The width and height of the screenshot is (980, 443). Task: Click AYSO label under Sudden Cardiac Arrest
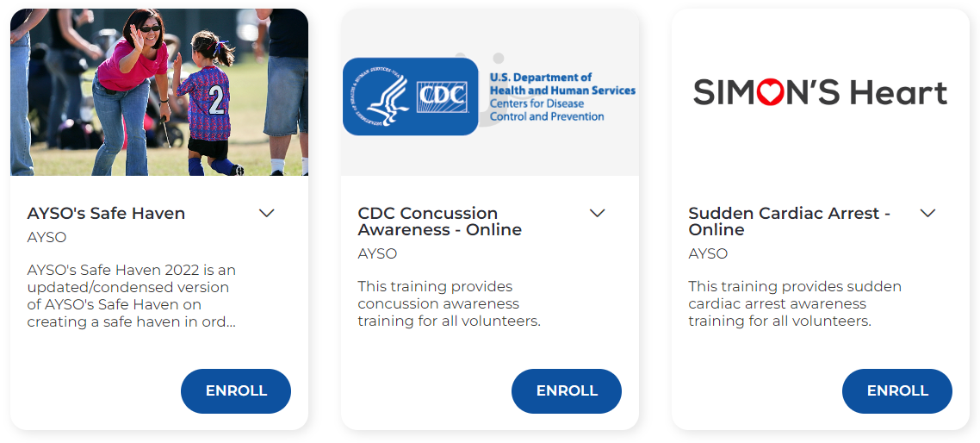[x=708, y=254]
